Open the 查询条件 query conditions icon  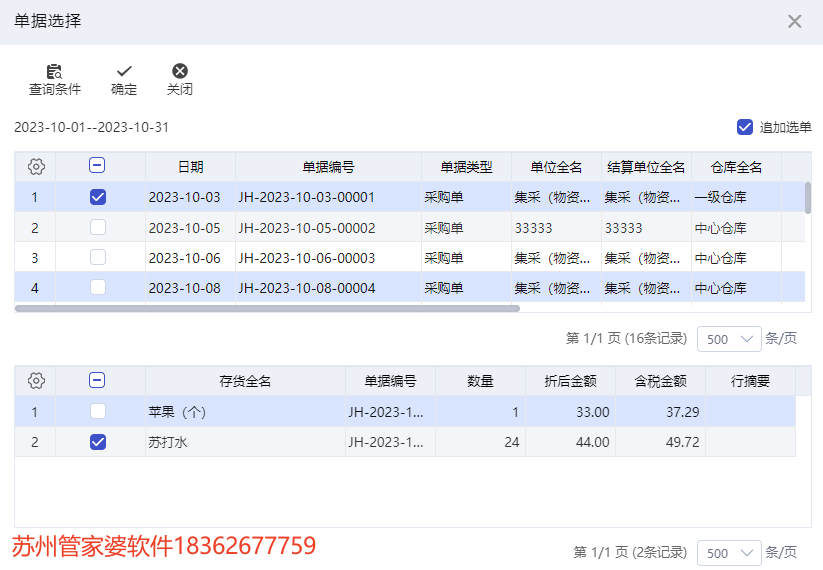54,72
